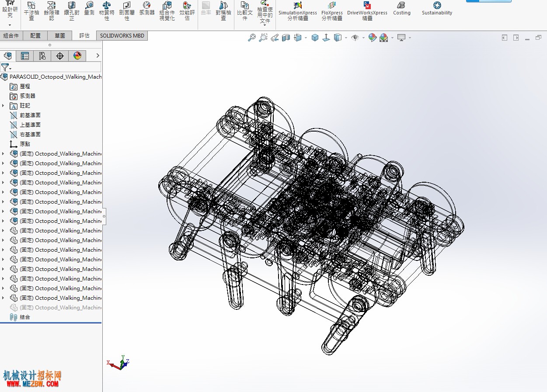Click the View Settings monitor icon
This screenshot has width=547, height=392.
pos(401,38)
